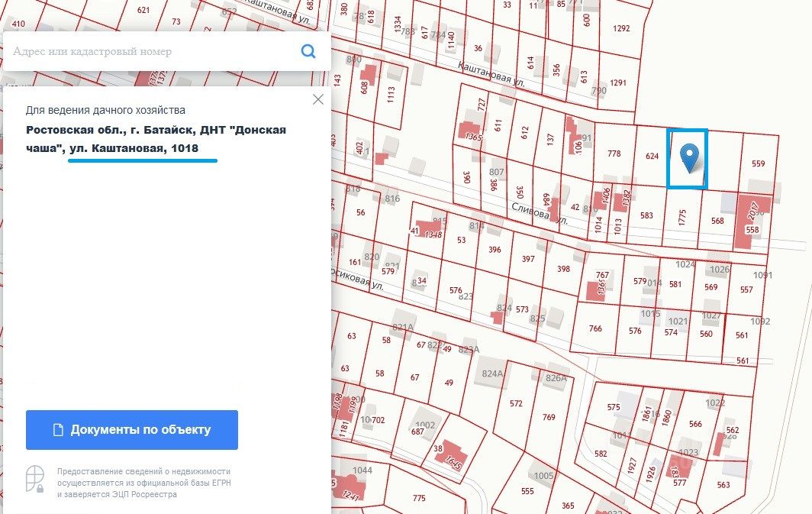Click the text Для ведения дачного хозяйства

point(105,110)
